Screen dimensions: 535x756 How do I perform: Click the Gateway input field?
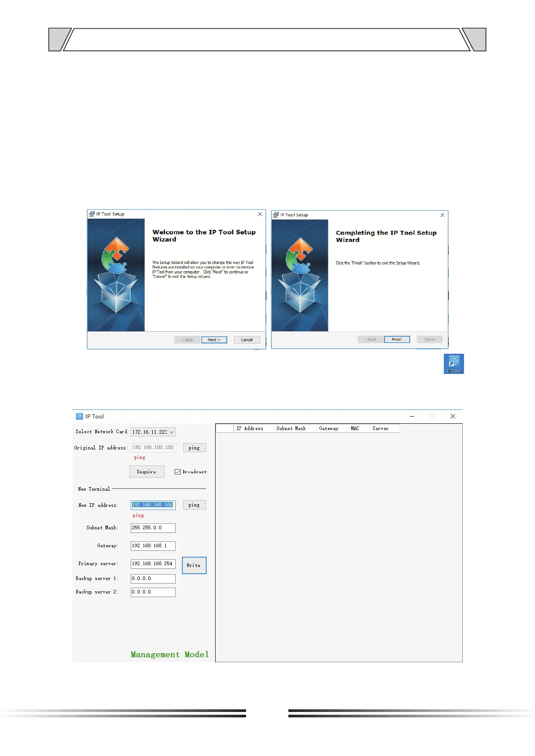153,546
